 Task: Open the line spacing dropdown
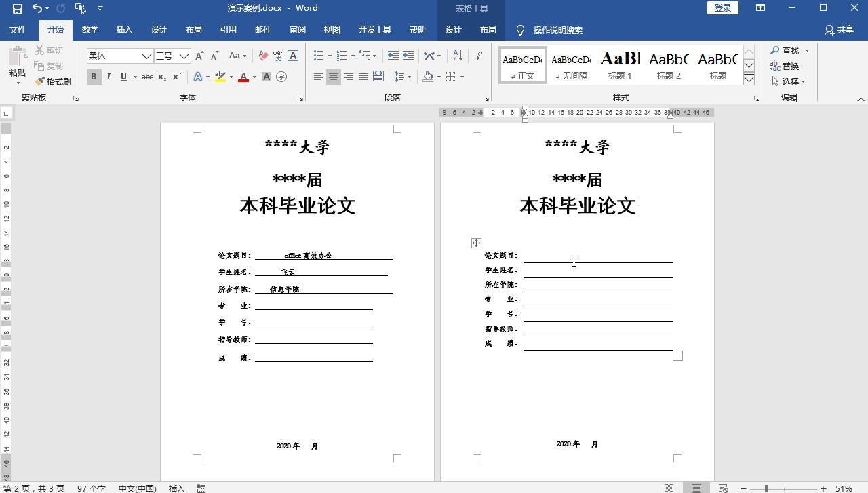click(401, 77)
